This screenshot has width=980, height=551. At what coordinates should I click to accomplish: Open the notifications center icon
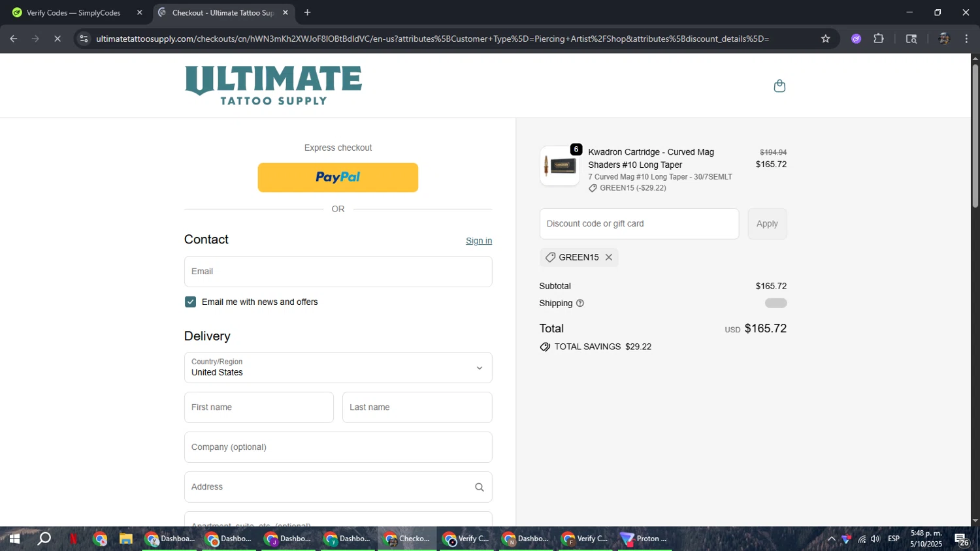pyautogui.click(x=961, y=539)
